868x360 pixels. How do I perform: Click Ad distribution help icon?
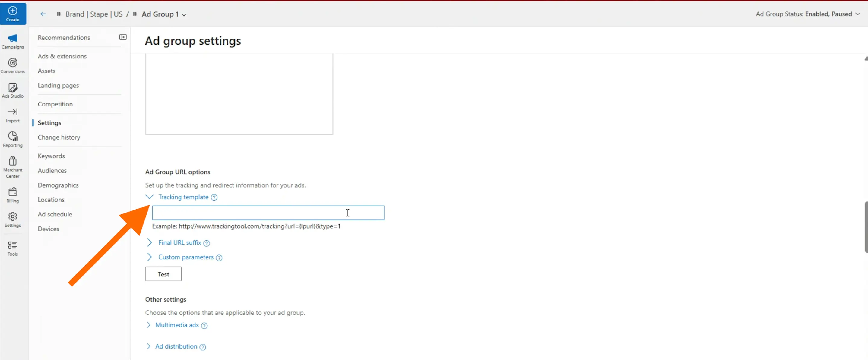tap(202, 347)
